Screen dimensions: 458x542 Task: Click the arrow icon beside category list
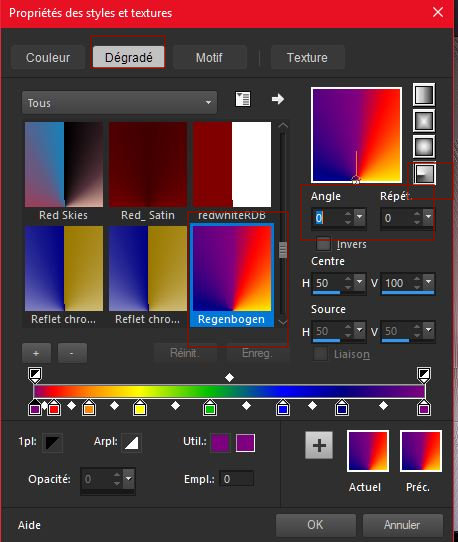[x=278, y=99]
